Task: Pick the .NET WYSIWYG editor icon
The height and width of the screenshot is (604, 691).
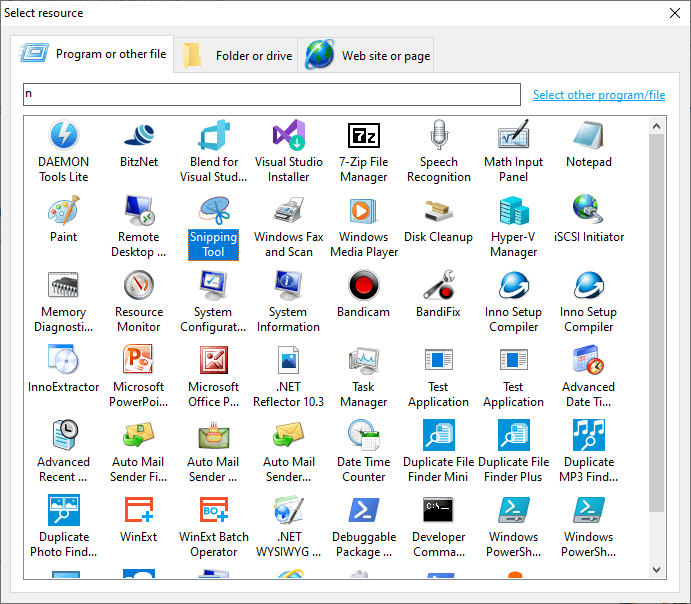Action: [289, 510]
